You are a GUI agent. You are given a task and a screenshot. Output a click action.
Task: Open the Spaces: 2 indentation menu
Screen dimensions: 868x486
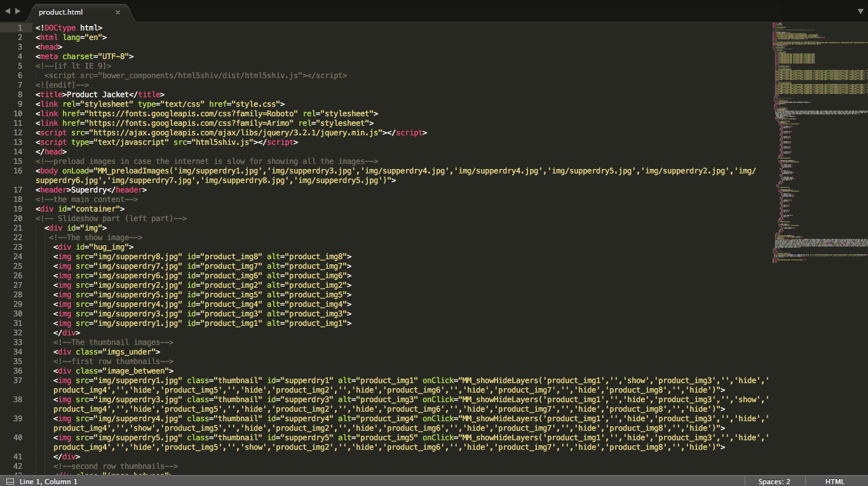pyautogui.click(x=774, y=482)
